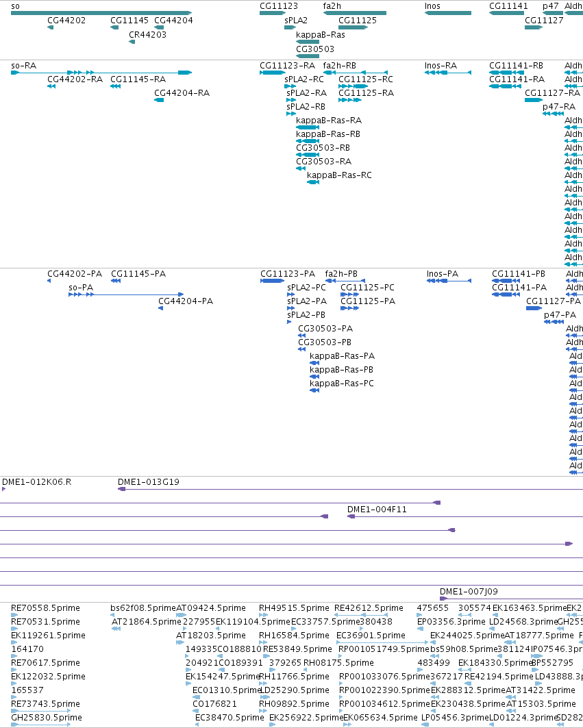Image resolution: width=583 pixels, height=728 pixels.
Task: Open the CG11127-PA protein label
Action: [554, 301]
